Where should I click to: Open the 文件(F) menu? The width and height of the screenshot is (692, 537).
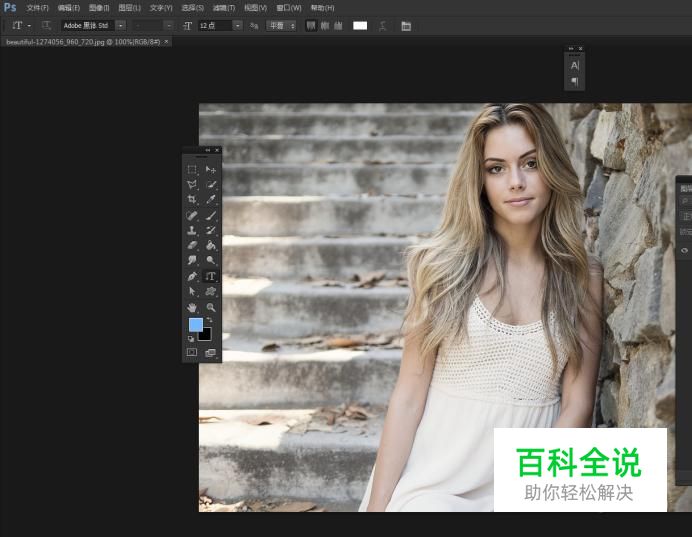(38, 8)
